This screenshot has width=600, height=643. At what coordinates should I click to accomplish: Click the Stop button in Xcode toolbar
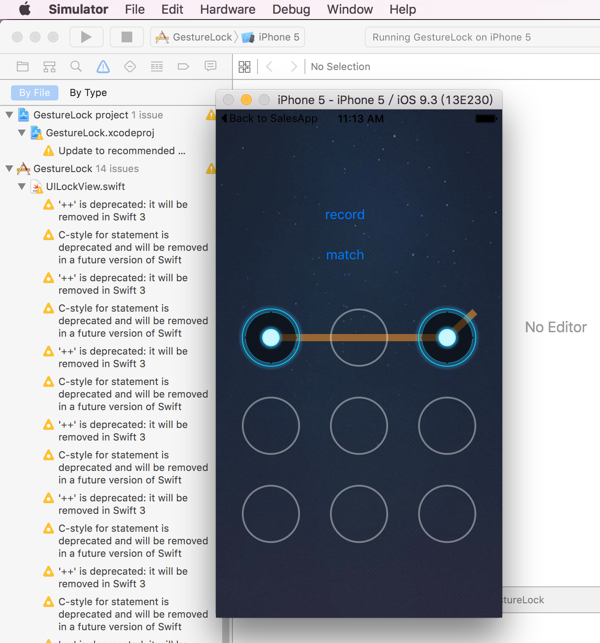tap(127, 37)
